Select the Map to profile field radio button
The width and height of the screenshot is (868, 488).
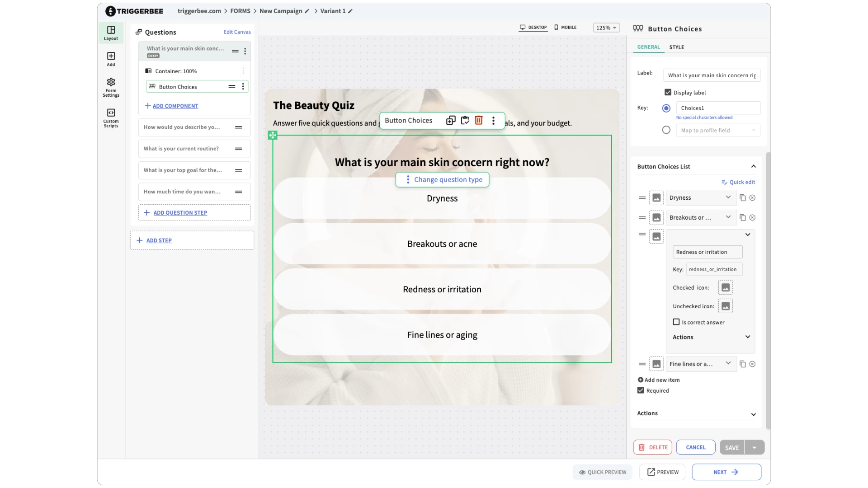click(x=666, y=130)
